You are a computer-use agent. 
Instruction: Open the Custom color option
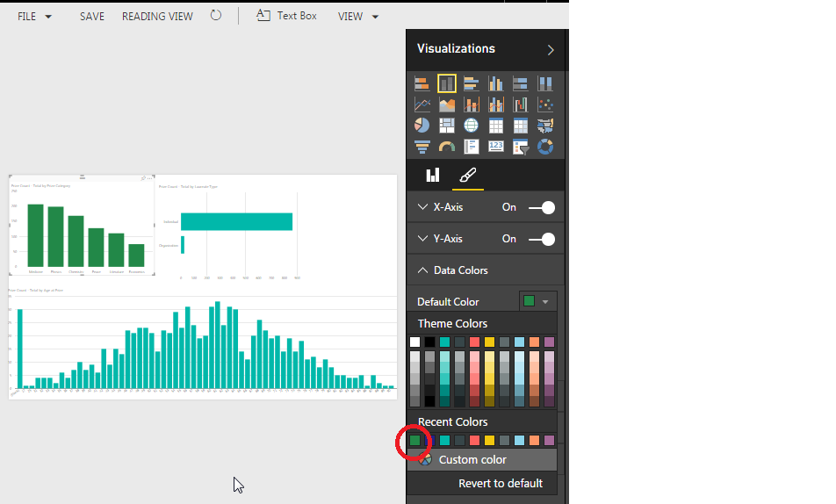click(482, 460)
